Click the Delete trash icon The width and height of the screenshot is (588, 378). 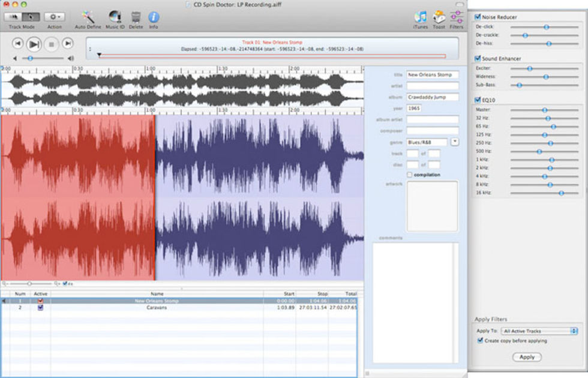[136, 16]
